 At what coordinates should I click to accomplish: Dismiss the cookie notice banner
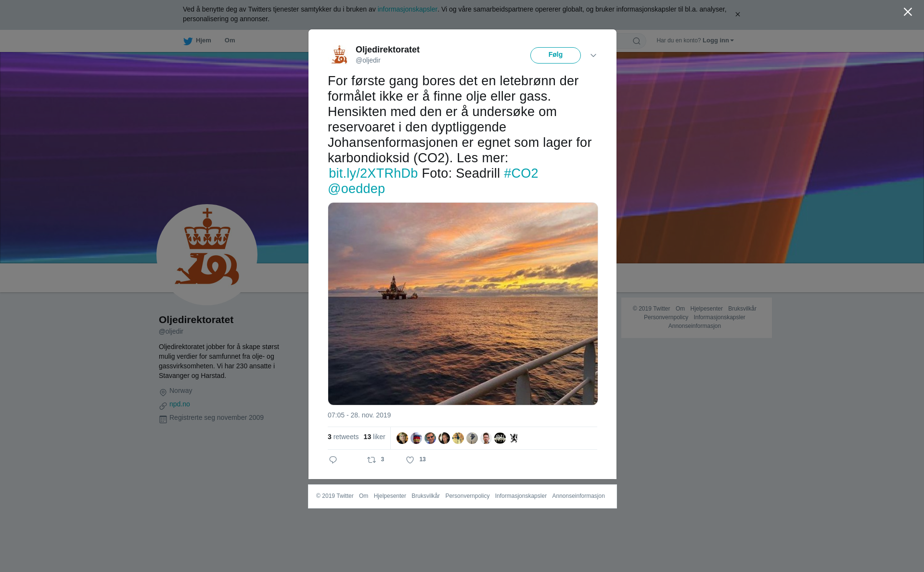(x=737, y=14)
